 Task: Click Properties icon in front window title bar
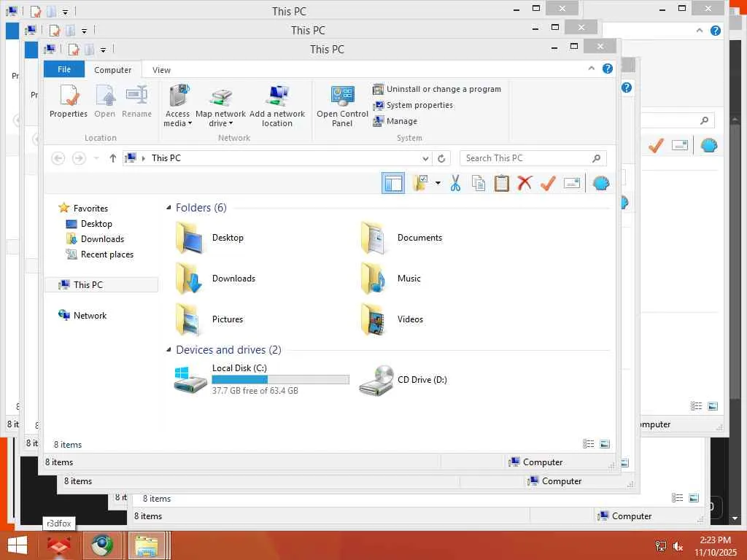click(x=74, y=49)
